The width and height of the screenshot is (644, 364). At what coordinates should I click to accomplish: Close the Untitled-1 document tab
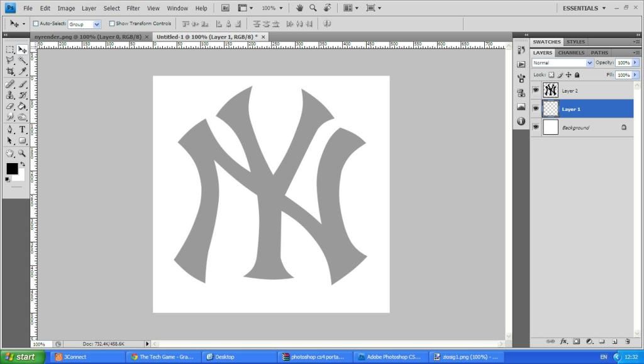click(264, 37)
